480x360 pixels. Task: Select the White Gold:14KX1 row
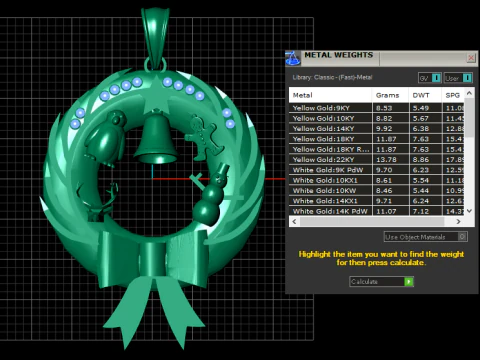(377, 201)
